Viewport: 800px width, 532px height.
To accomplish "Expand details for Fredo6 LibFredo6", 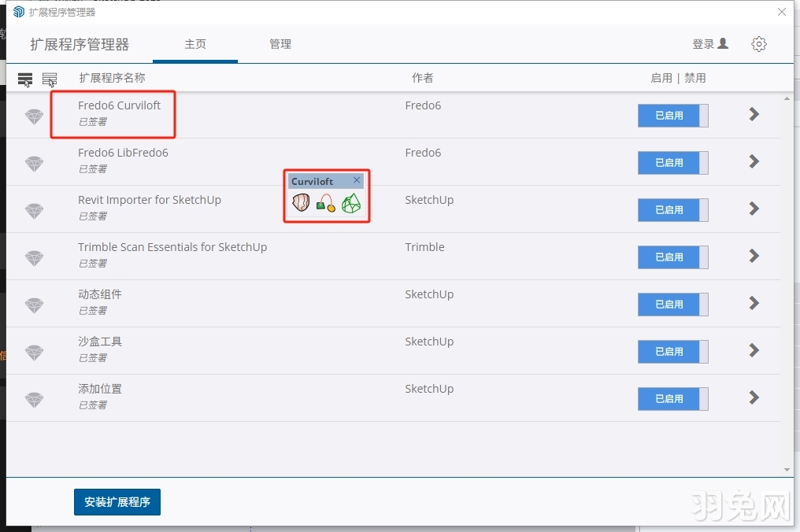I will click(754, 161).
